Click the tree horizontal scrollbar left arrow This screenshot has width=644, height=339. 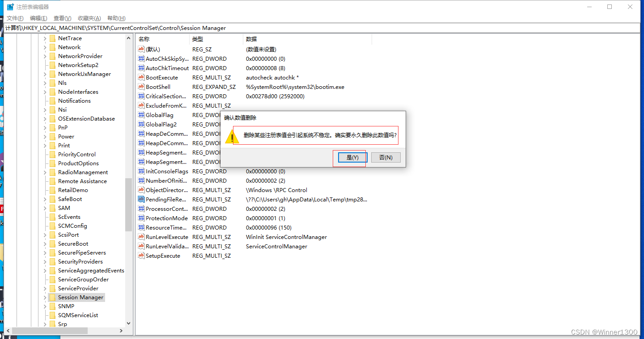7,331
